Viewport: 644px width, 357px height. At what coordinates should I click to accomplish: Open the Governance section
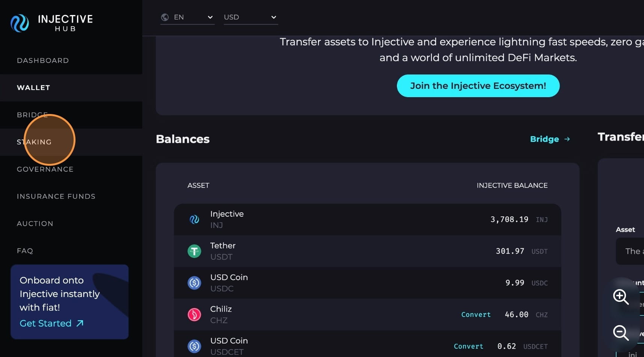tap(45, 169)
